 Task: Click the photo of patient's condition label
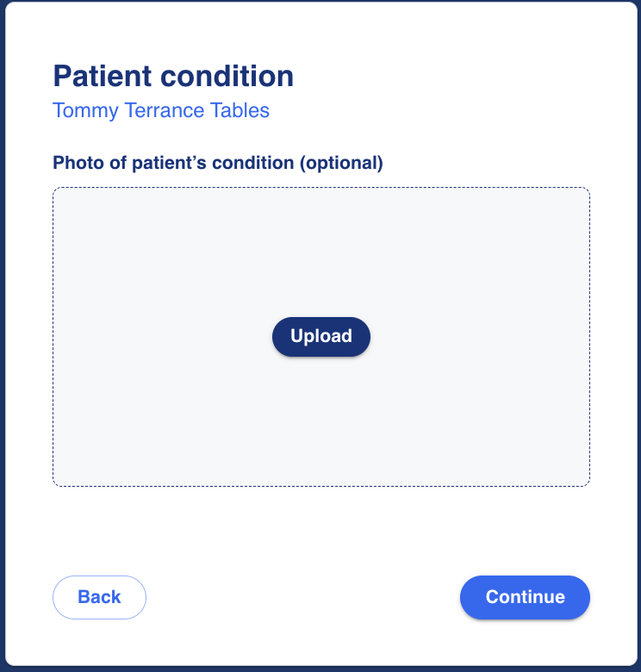(x=217, y=163)
